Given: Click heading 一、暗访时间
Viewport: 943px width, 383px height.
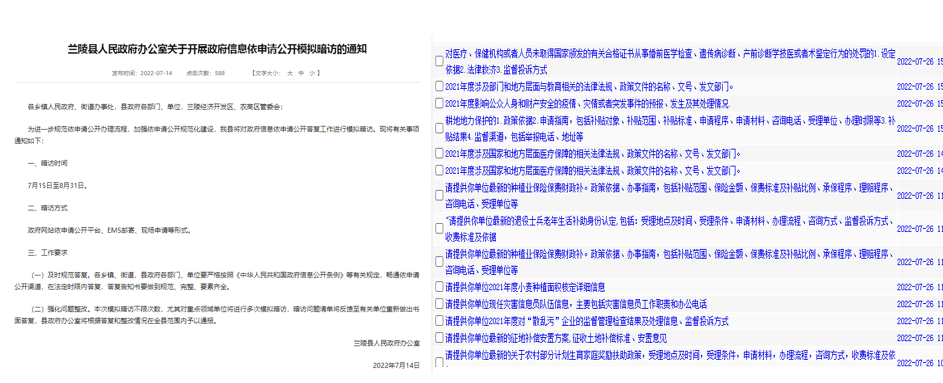Looking at the screenshot, I should (x=48, y=163).
